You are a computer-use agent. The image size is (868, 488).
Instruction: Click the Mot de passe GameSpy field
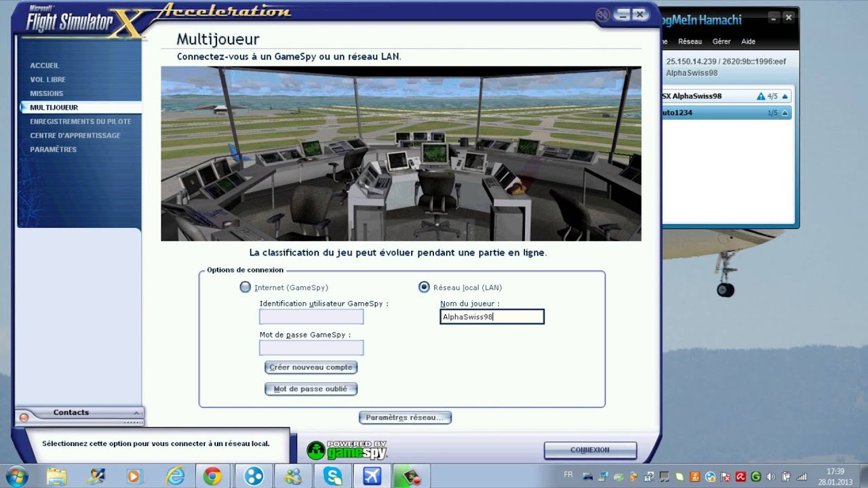click(311, 348)
